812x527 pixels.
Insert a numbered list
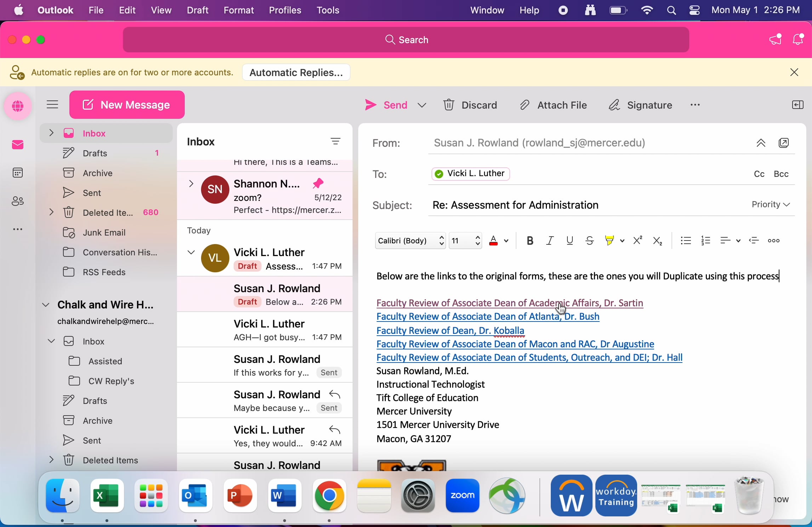(x=705, y=241)
